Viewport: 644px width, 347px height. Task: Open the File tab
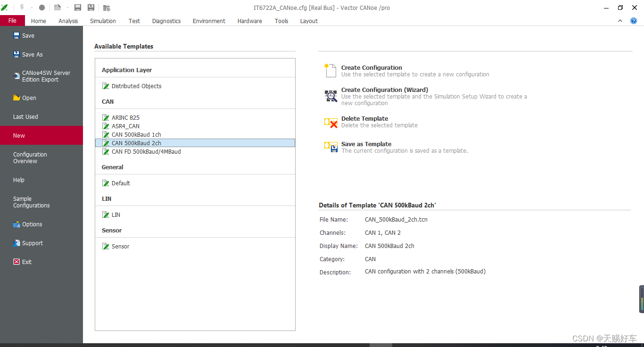pyautogui.click(x=12, y=21)
